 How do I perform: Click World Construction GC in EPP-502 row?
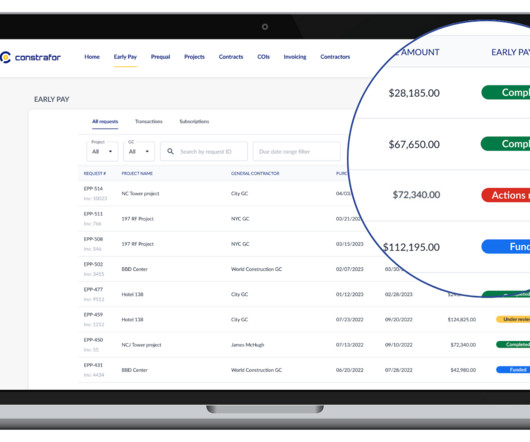[257, 269]
